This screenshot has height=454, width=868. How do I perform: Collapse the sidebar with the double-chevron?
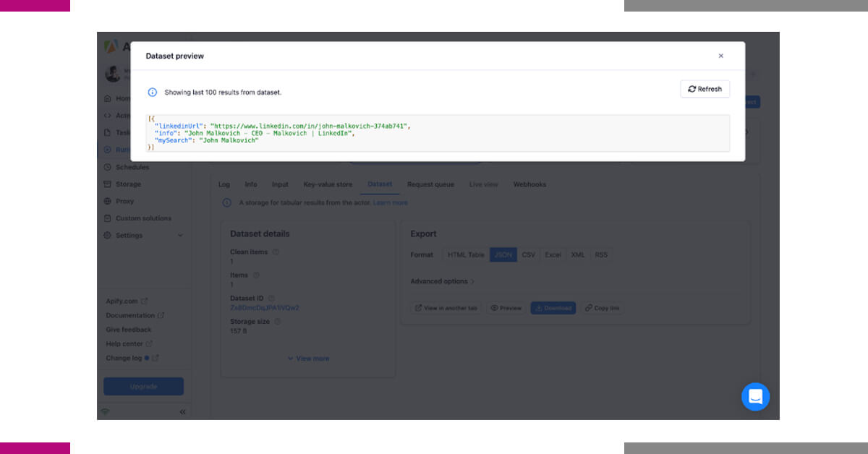click(x=182, y=411)
